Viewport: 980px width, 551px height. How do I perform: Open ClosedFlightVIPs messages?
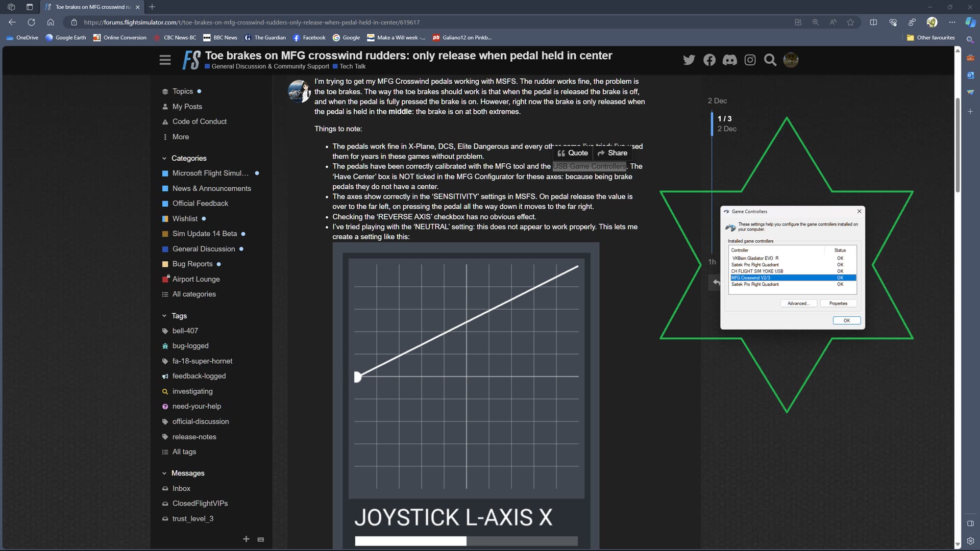200,504
